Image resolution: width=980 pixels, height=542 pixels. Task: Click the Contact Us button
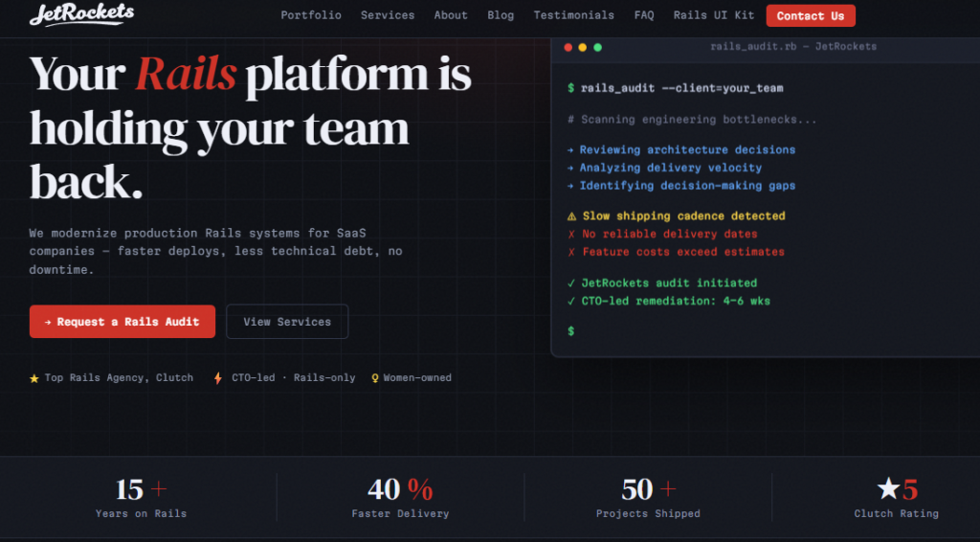[811, 16]
